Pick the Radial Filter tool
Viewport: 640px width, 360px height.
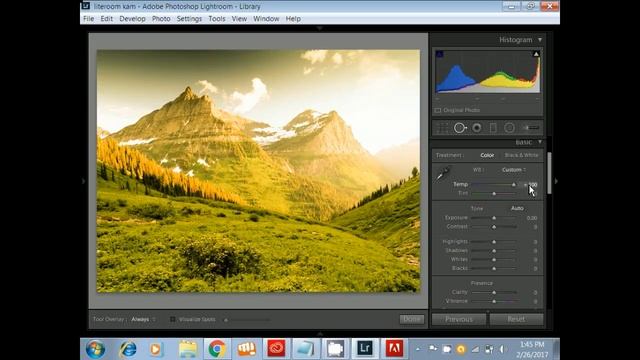509,128
